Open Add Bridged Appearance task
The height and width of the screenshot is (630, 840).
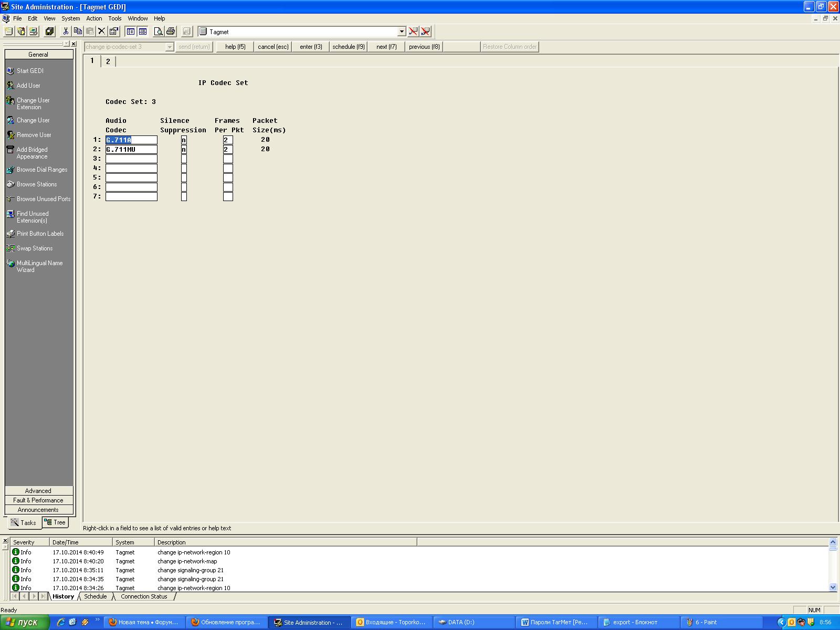31,153
